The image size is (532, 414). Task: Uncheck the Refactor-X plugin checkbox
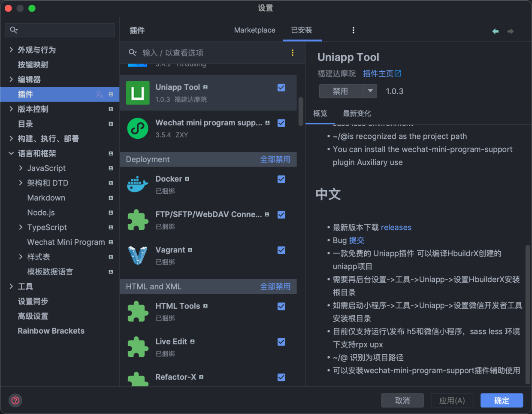point(281,377)
